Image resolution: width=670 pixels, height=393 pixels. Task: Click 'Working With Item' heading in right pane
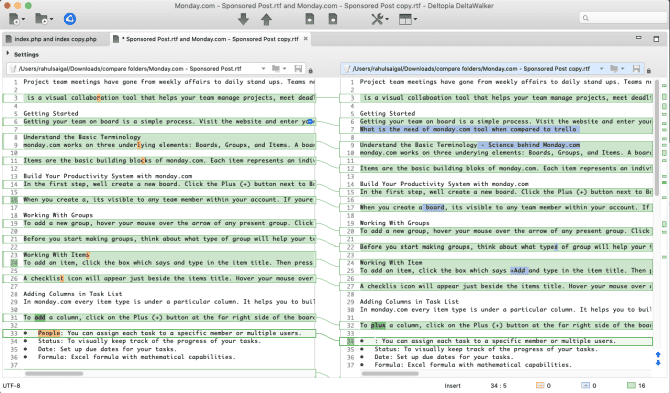(x=391, y=263)
